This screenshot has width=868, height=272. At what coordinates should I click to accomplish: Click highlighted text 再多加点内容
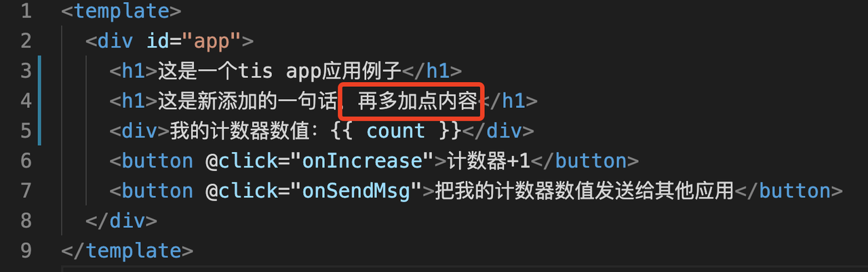click(417, 101)
